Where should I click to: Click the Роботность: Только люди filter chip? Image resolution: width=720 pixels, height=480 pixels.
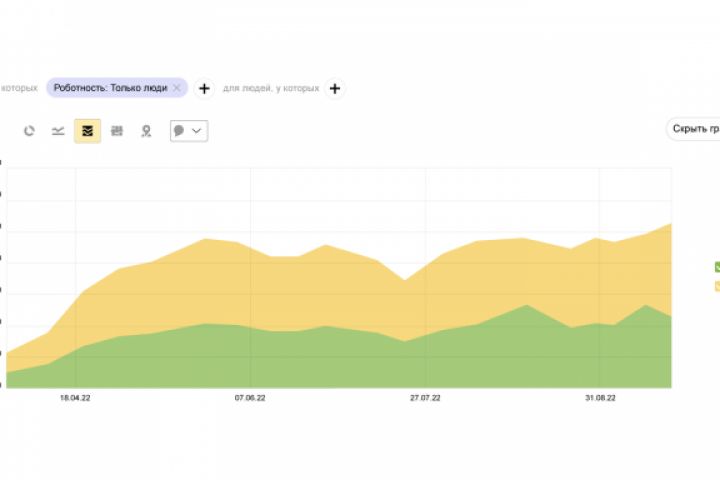click(x=111, y=88)
